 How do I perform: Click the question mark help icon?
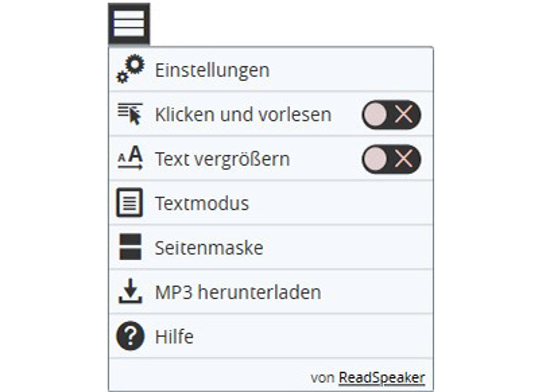pos(130,336)
